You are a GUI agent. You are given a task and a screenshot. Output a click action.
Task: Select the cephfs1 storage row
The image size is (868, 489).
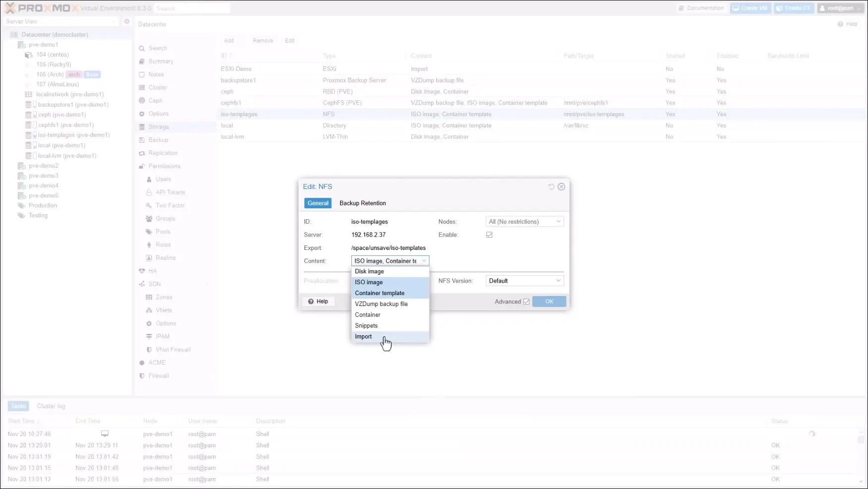542,103
